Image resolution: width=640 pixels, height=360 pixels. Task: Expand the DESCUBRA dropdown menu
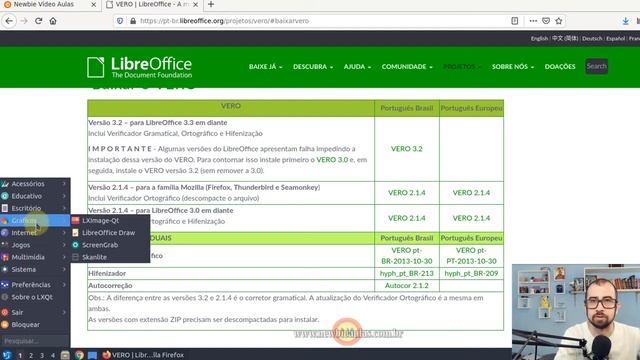coord(313,67)
